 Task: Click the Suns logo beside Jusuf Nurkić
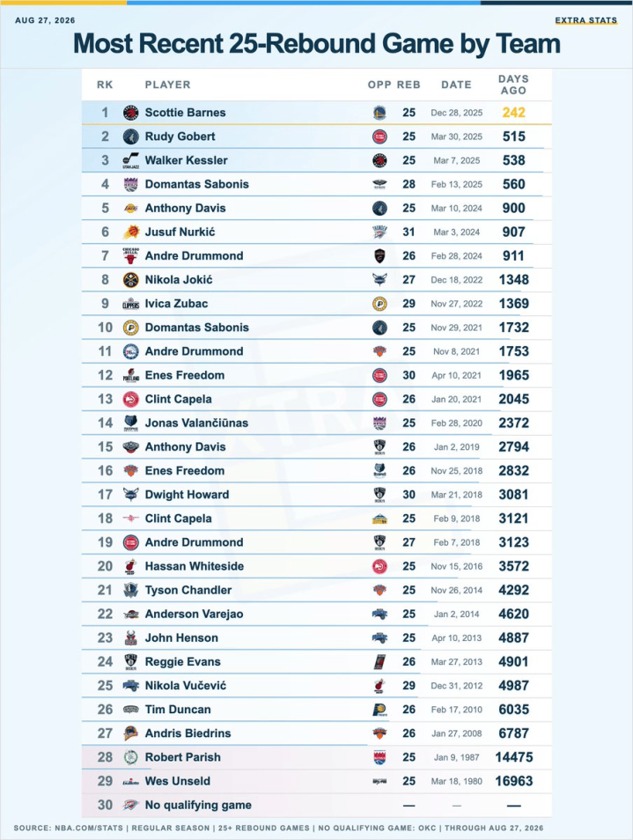[130, 232]
